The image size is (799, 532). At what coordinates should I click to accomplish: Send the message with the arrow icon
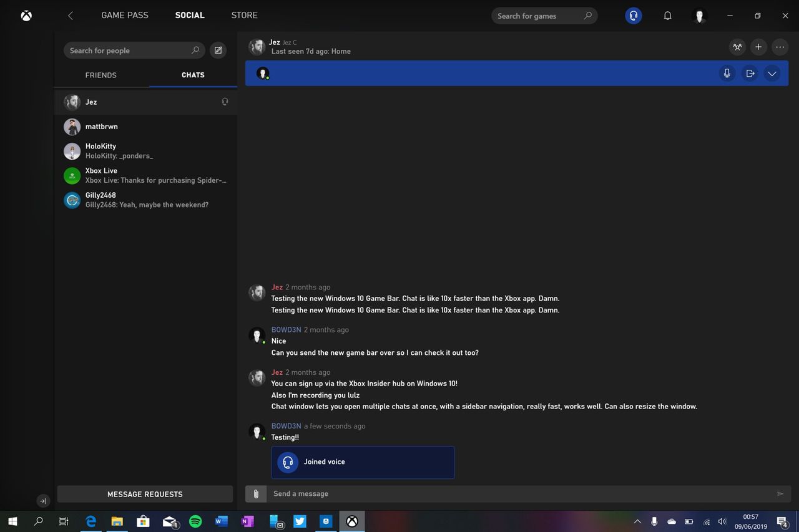(x=780, y=494)
